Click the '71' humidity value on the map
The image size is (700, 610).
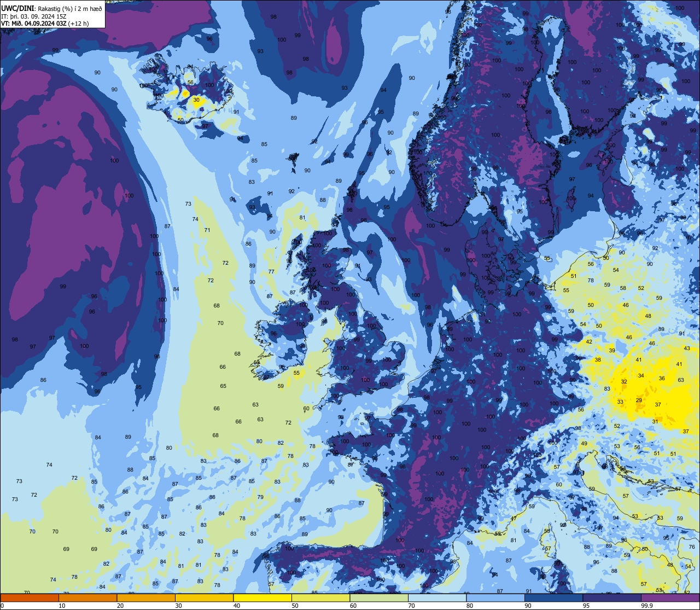(x=207, y=230)
